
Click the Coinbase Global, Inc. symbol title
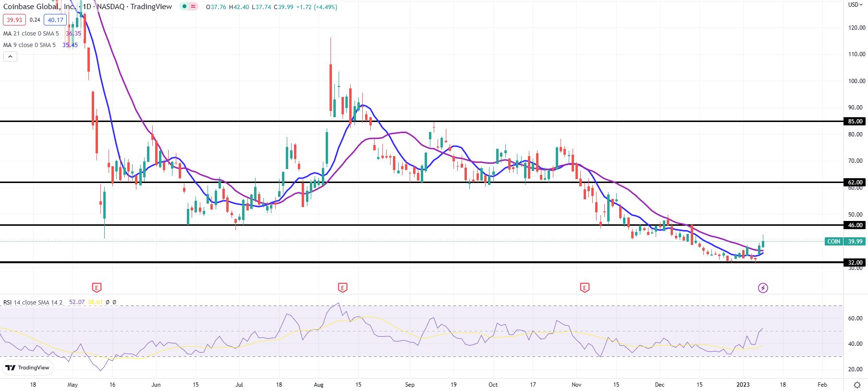pyautogui.click(x=39, y=7)
